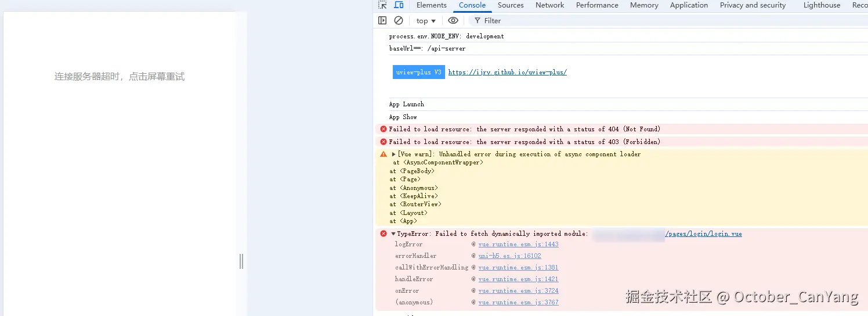The height and width of the screenshot is (316, 868).
Task: Click the connection timeout retry message
Action: [x=120, y=77]
